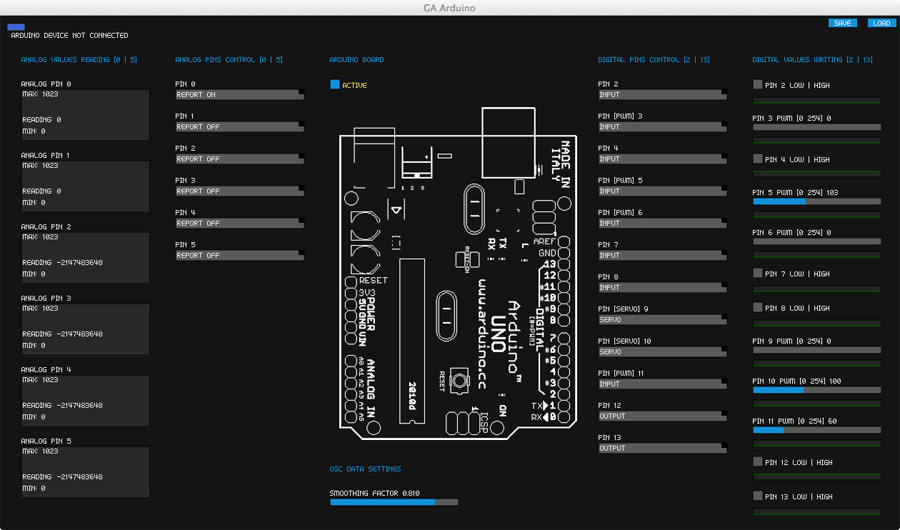Click the GA Arduino window title
The height and width of the screenshot is (530, 900).
coord(449,8)
